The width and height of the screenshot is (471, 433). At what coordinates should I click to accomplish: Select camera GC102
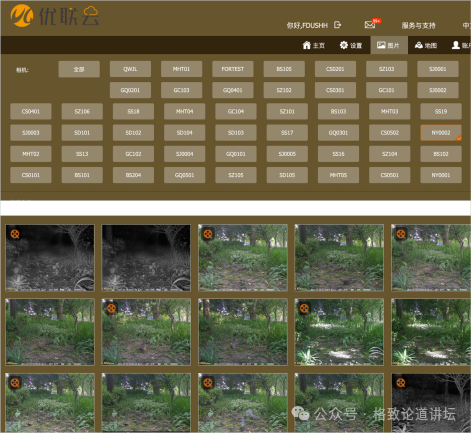[x=133, y=154]
